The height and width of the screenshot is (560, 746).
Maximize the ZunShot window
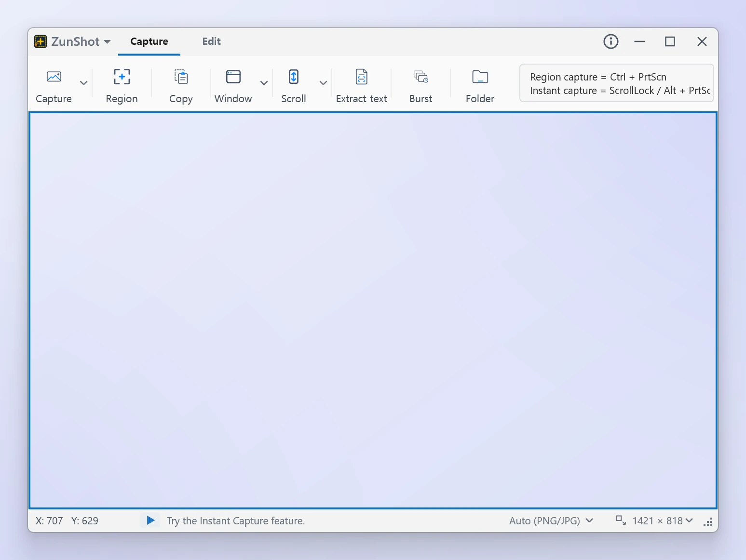coord(670,41)
